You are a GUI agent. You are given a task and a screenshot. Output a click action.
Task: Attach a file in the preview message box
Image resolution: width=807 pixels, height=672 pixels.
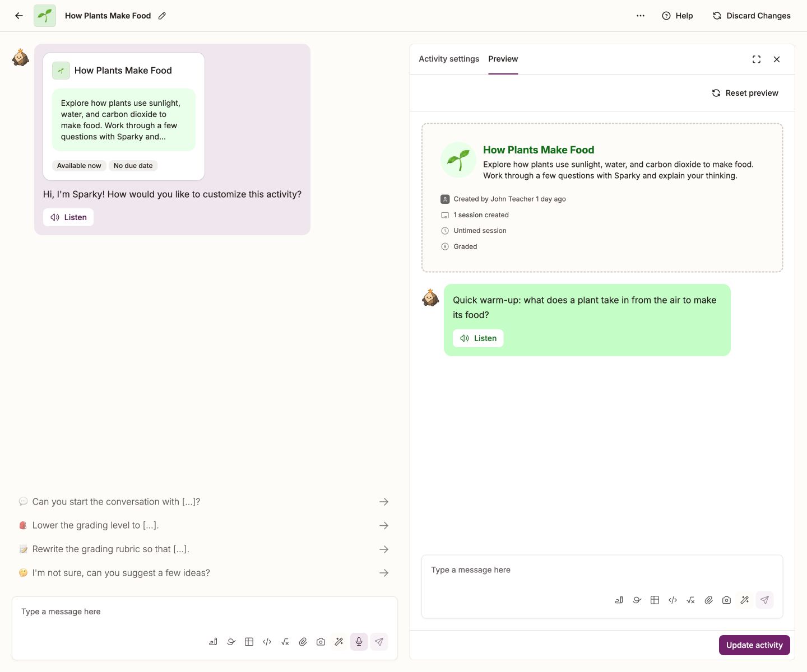pyautogui.click(x=708, y=600)
